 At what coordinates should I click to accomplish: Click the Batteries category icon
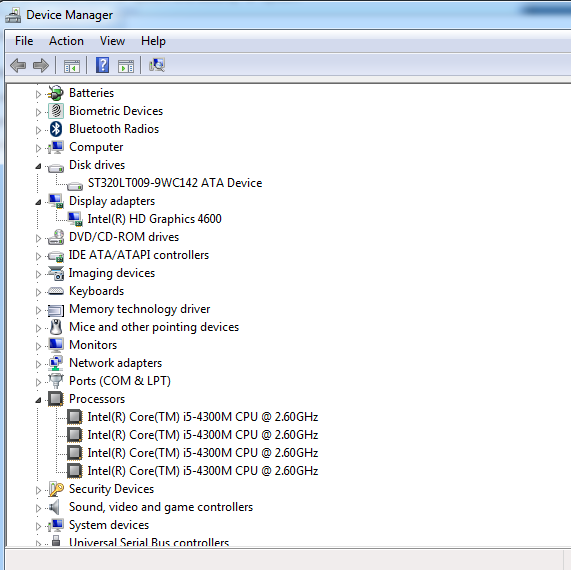[56, 93]
